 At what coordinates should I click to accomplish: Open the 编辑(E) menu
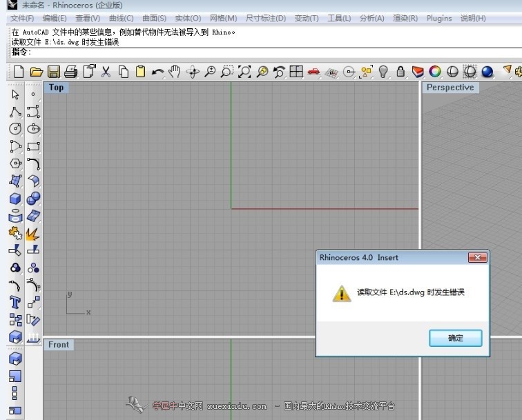[x=55, y=19]
